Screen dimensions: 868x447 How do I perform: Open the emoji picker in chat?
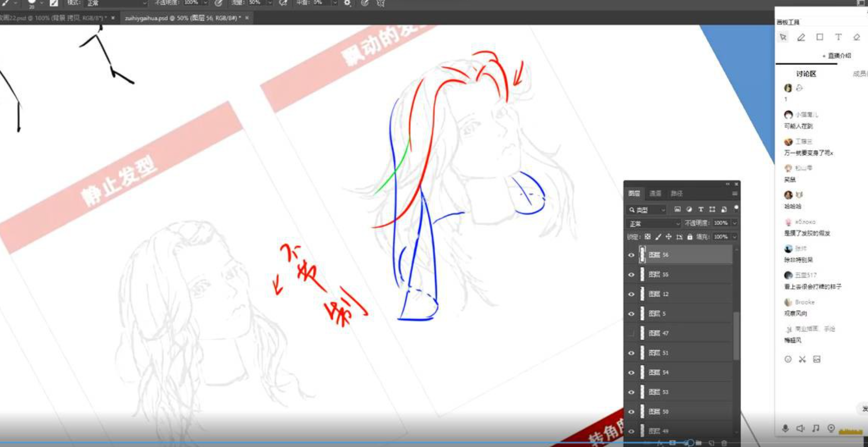(x=788, y=359)
